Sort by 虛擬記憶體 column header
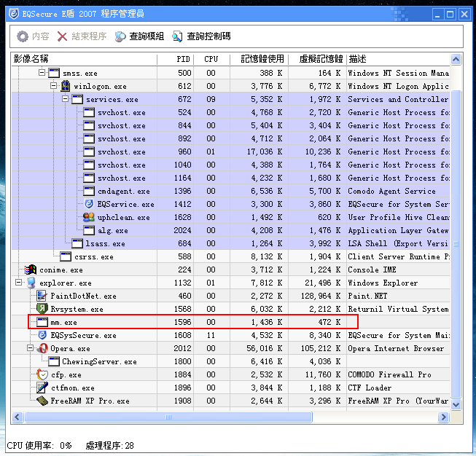The image size is (476, 456). (317, 59)
